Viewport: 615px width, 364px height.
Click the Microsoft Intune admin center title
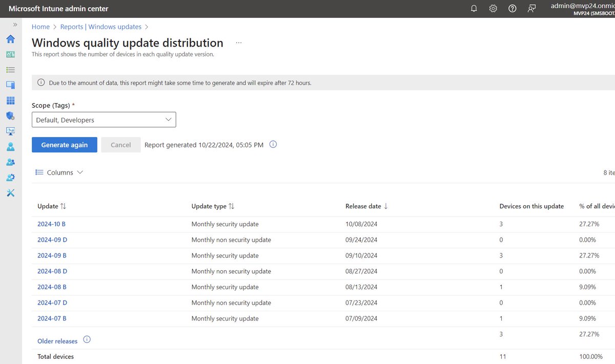click(58, 9)
